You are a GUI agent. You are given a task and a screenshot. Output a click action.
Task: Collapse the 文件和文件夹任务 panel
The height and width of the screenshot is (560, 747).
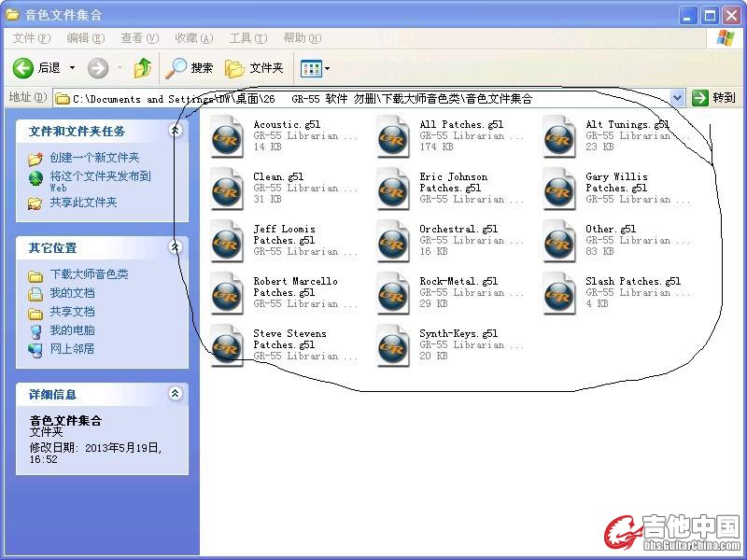[176, 132]
